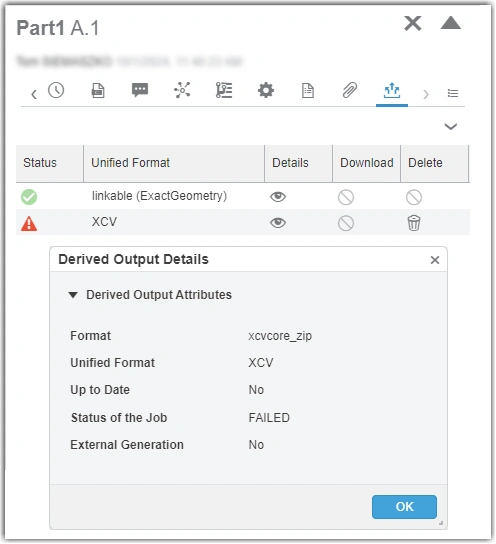Expand the chevron dropdown above the table
Viewport: 496px width, 544px height.
click(x=451, y=126)
